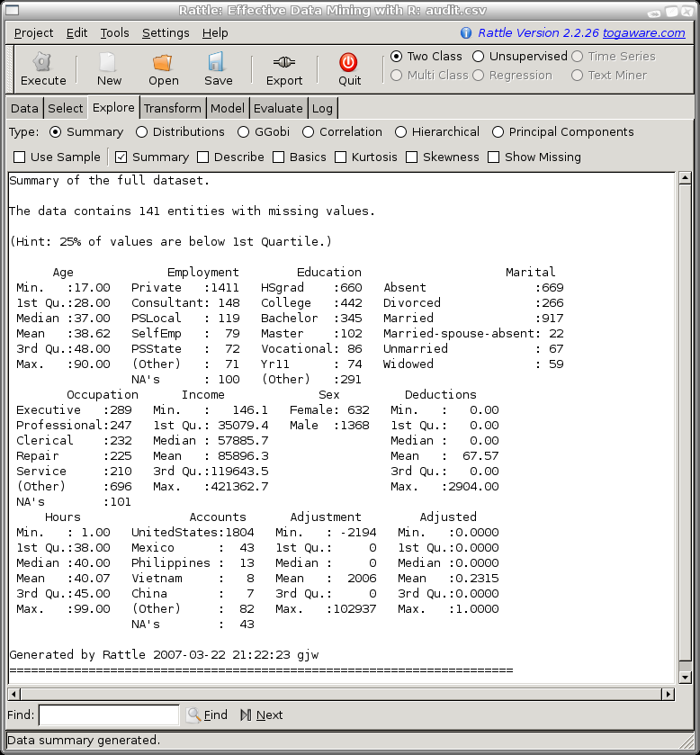700x755 pixels.
Task: Open the Edit menu
Action: [x=76, y=33]
